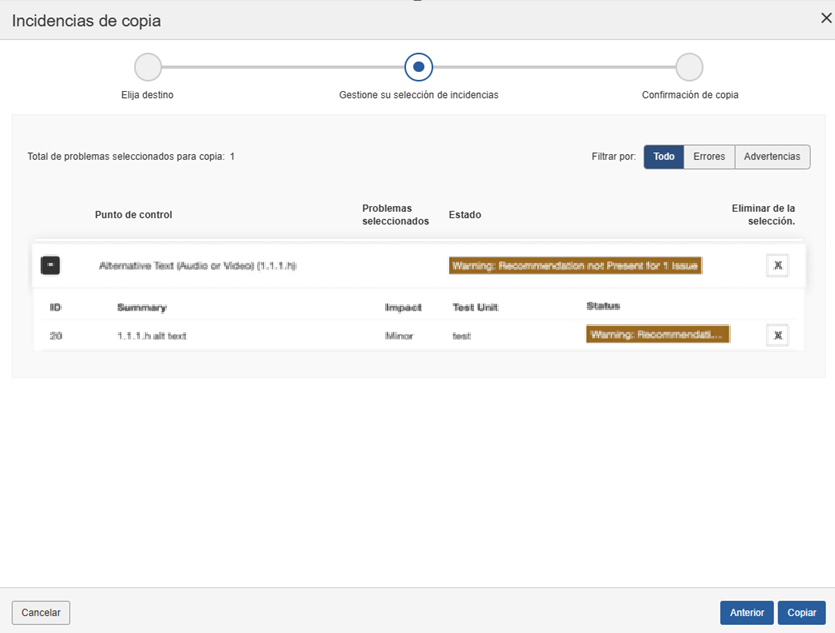Go back with the Anterior button
Image resolution: width=835 pixels, height=633 pixels.
pyautogui.click(x=746, y=613)
